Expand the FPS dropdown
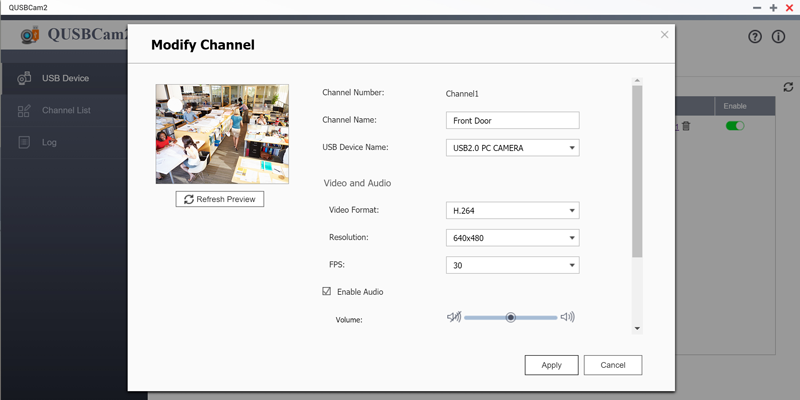This screenshot has width=800, height=400. [512, 266]
